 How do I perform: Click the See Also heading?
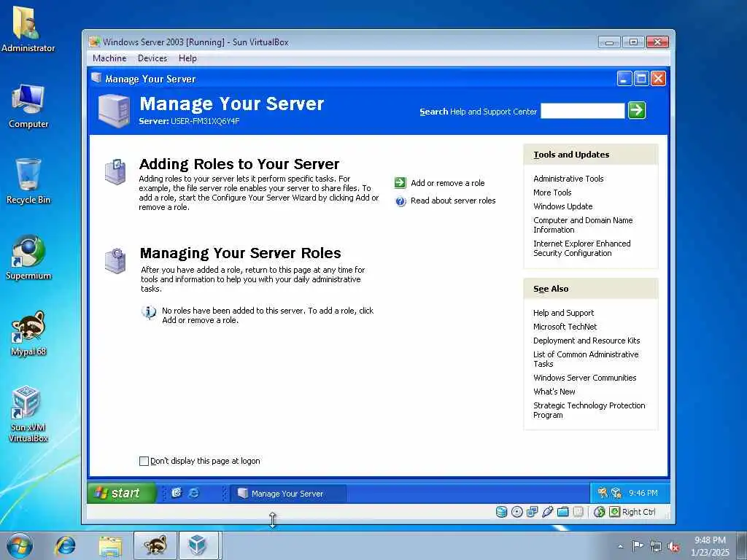tap(551, 289)
